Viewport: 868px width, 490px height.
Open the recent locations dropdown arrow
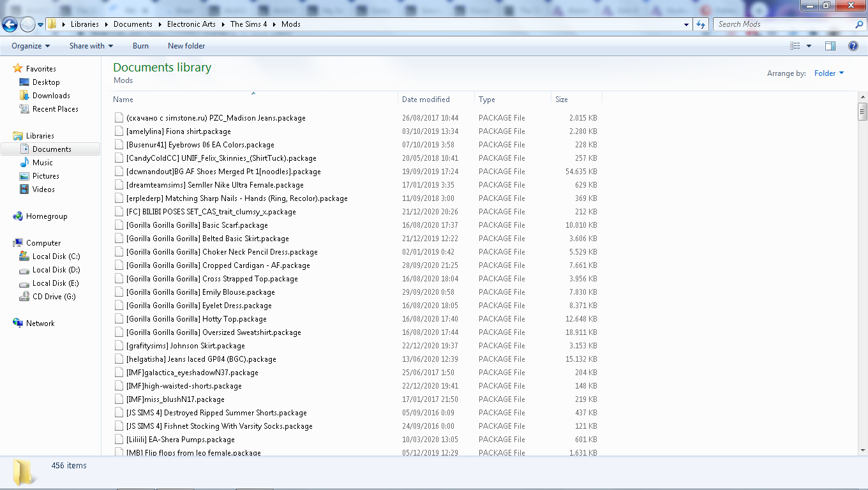pyautogui.click(x=40, y=25)
